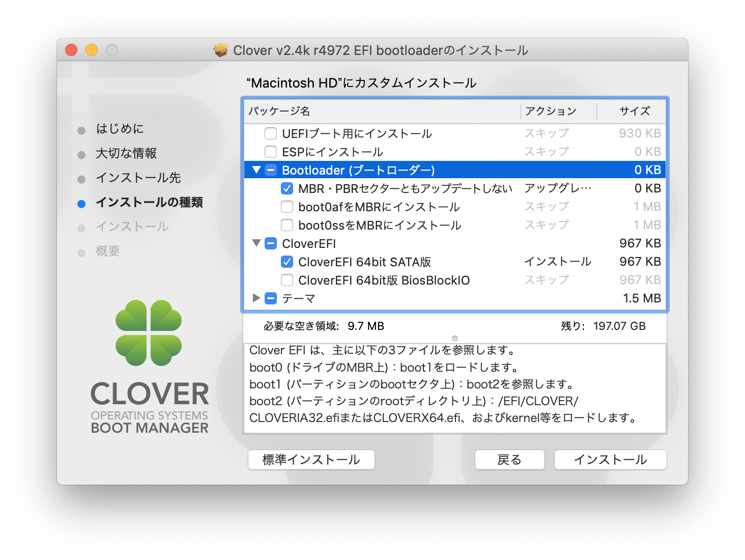Collapse the CloverEFI group
This screenshot has width=745, height=560.
pyautogui.click(x=256, y=243)
